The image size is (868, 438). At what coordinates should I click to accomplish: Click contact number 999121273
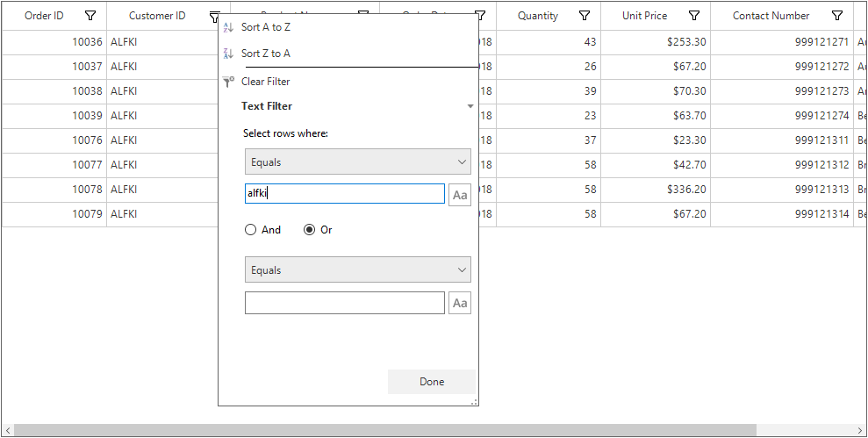tap(782, 90)
